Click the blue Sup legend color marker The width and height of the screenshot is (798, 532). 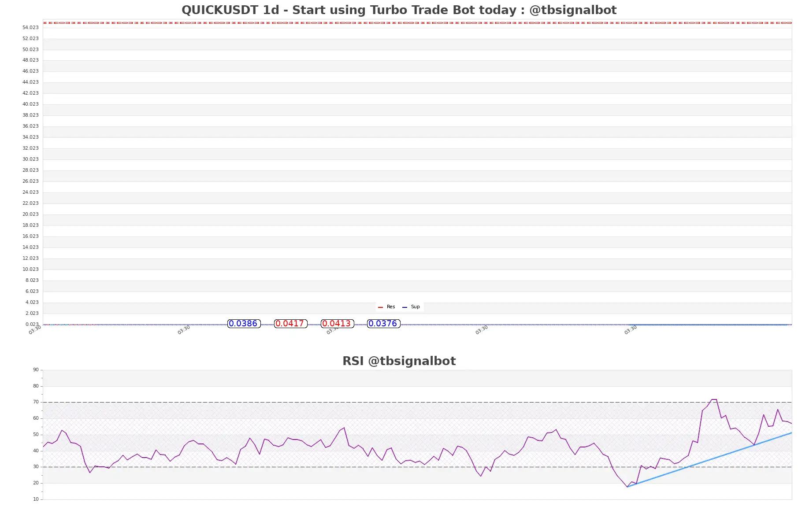click(405, 307)
